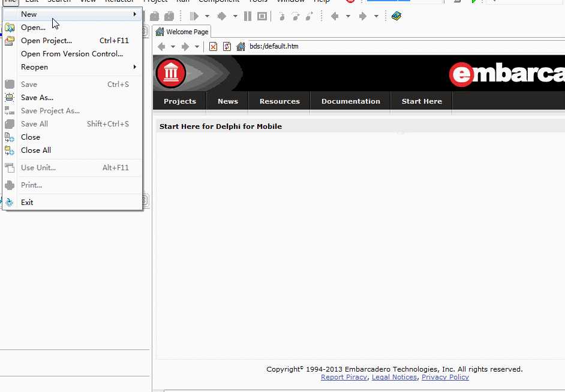The image size is (565, 392).
Task: Switch to the Welcome Page tab
Action: (x=182, y=32)
